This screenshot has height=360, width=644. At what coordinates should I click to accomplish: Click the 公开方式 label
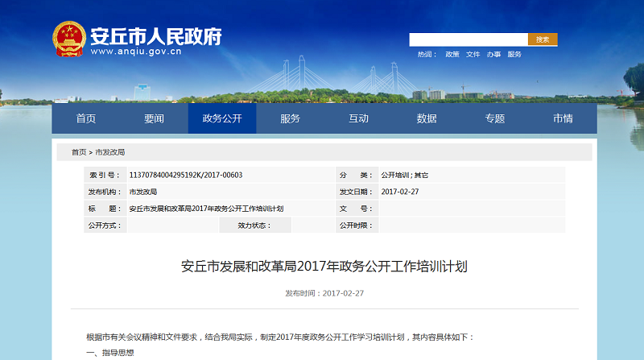(105, 226)
